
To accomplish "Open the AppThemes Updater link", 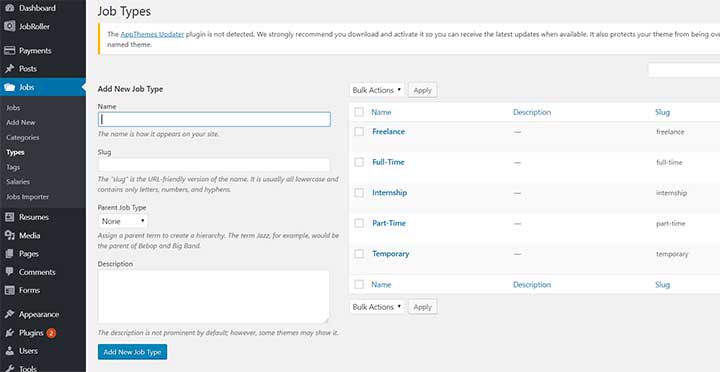I will [x=152, y=34].
